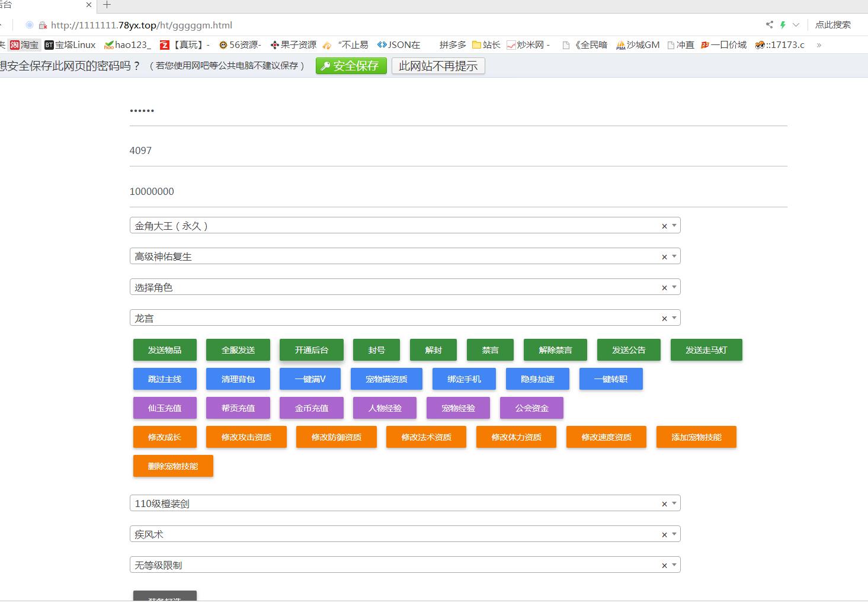Open the 宝塔Linux bookmark

pyautogui.click(x=70, y=45)
